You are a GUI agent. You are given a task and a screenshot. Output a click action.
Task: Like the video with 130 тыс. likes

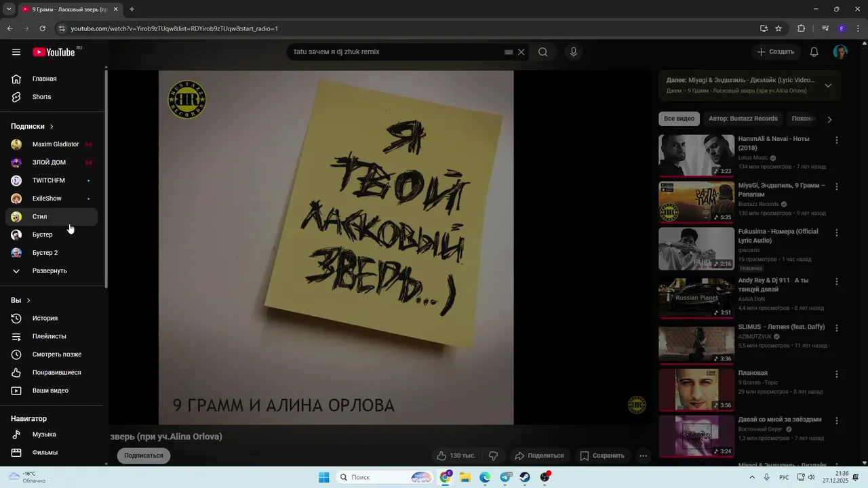tap(456, 455)
